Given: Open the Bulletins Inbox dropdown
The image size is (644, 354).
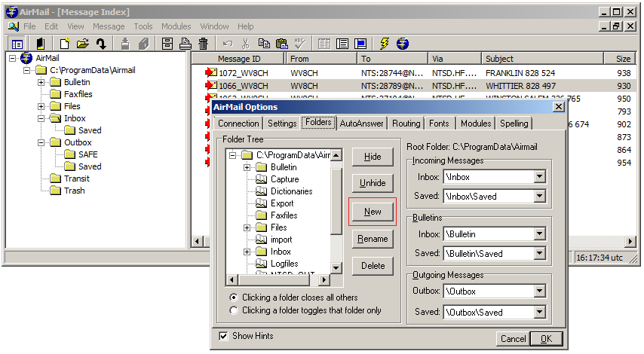Looking at the screenshot, I should click(x=540, y=233).
